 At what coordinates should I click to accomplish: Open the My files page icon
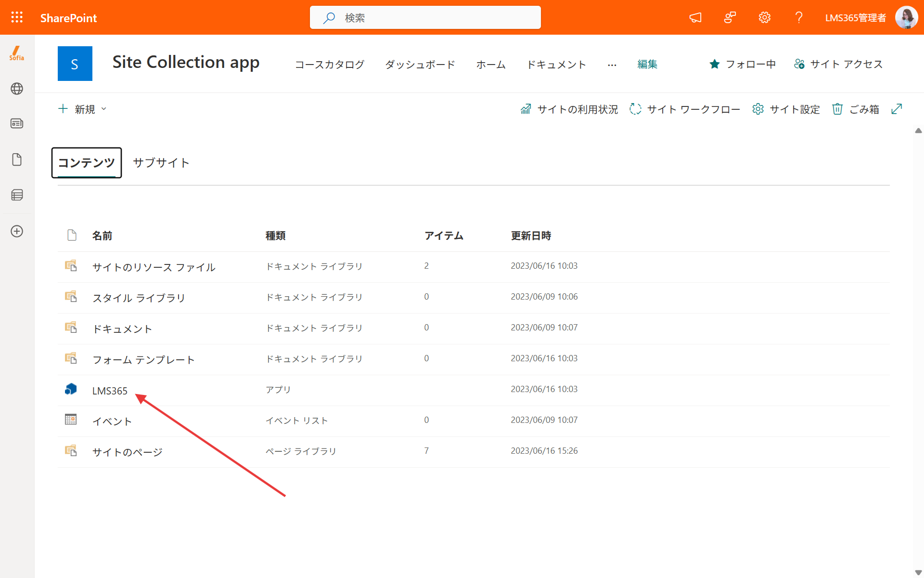click(x=17, y=159)
